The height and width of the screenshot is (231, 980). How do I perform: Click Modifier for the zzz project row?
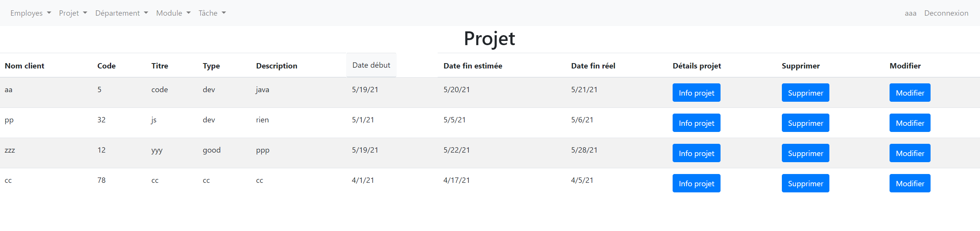coord(910,153)
